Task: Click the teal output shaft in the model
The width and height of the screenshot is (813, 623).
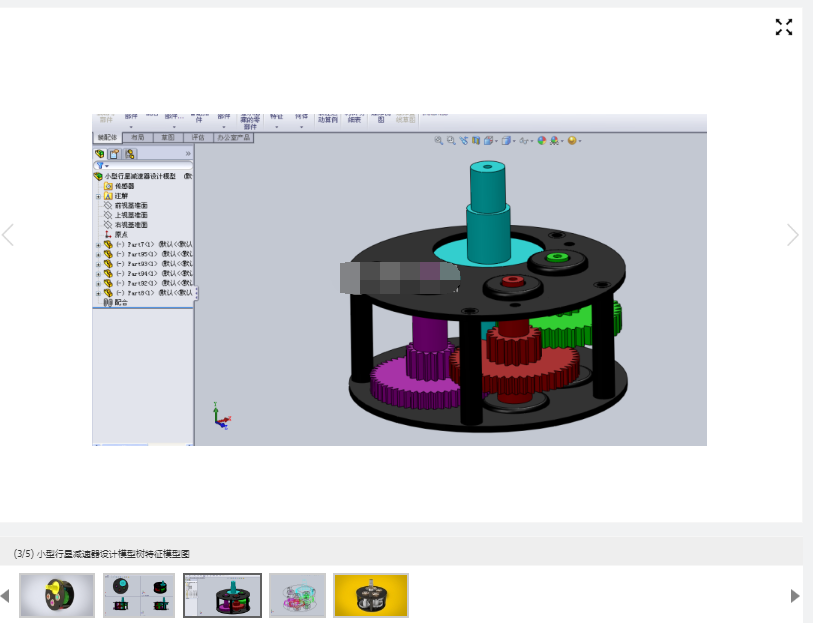Action: tap(487, 213)
